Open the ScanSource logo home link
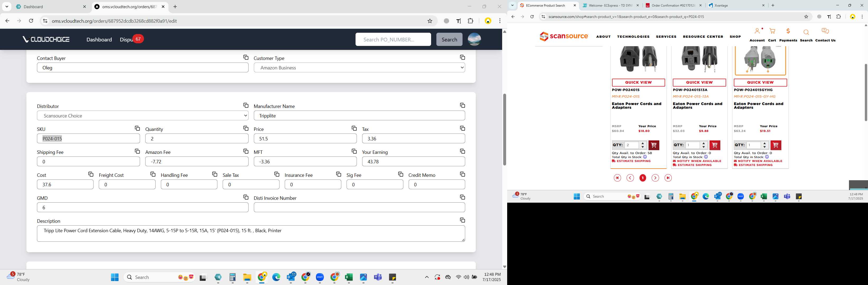This screenshot has height=285, width=868. pos(564,36)
